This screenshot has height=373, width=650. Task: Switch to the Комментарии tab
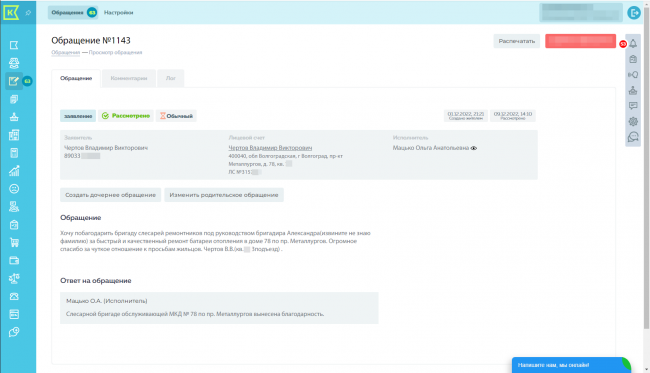[x=129, y=78]
